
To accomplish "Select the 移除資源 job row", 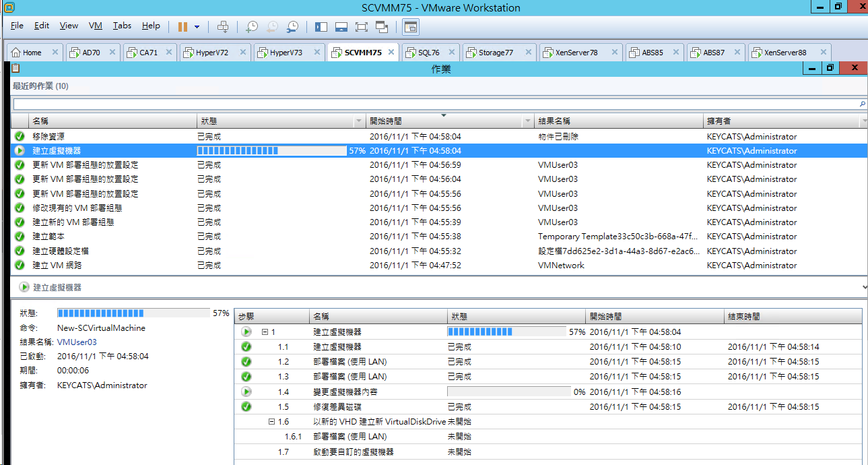I will pyautogui.click(x=439, y=137).
